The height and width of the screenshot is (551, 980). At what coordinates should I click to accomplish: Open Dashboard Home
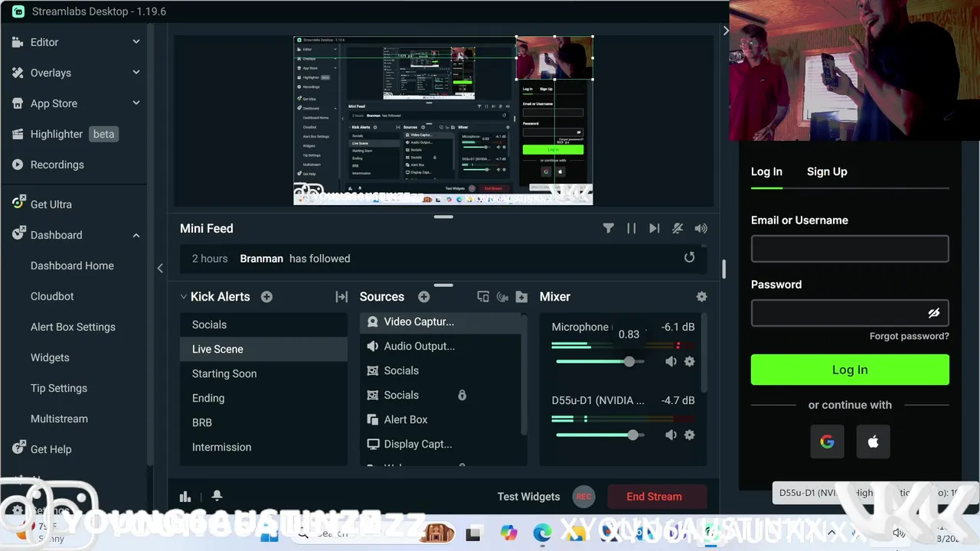pyautogui.click(x=72, y=266)
